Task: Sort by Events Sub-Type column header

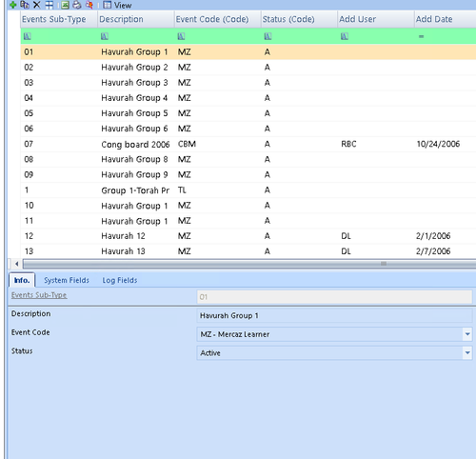Action: [59, 19]
